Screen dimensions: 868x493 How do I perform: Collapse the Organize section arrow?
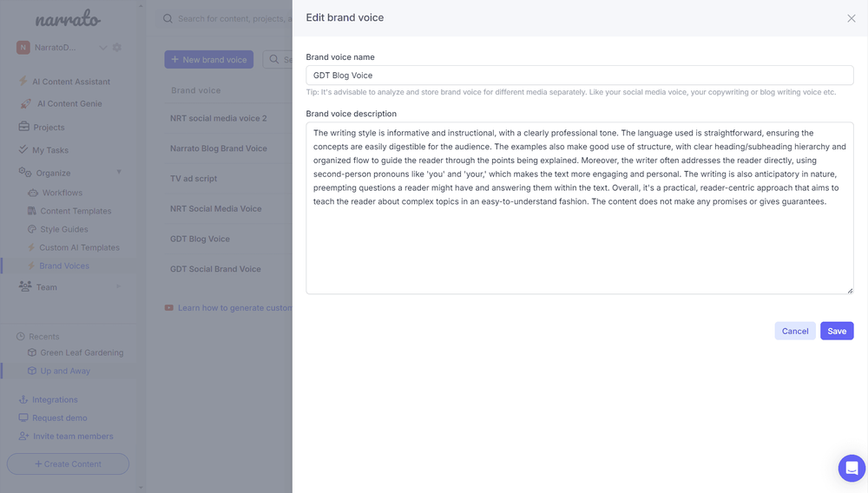tap(119, 172)
